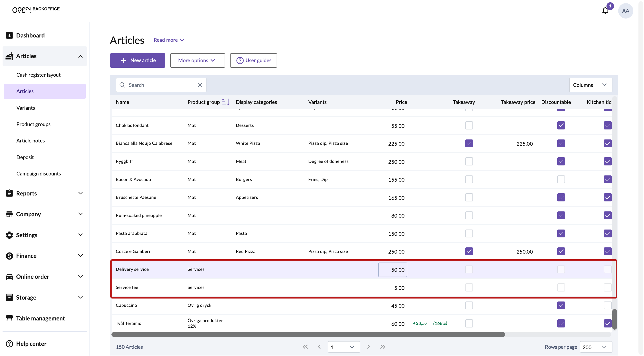644x356 pixels.
Task: Click the New article button
Action: pos(137,60)
